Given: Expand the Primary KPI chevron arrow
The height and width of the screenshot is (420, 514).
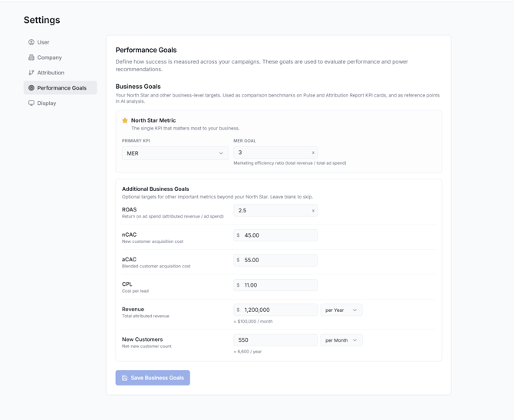Looking at the screenshot, I should (x=221, y=153).
